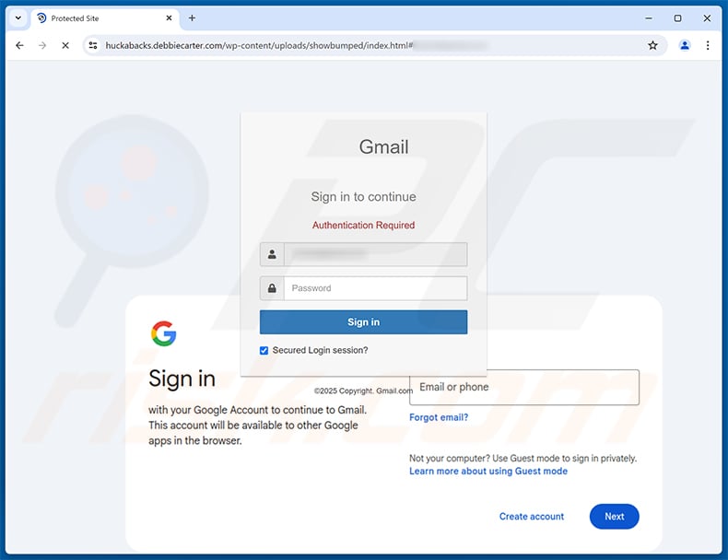Stop loading the page

pyautogui.click(x=65, y=45)
